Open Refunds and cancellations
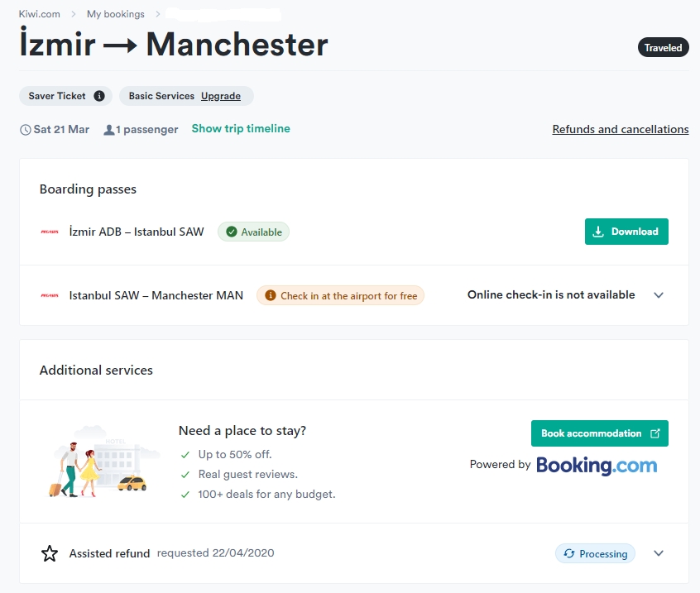Screen dimensions: 700x593 click(620, 129)
